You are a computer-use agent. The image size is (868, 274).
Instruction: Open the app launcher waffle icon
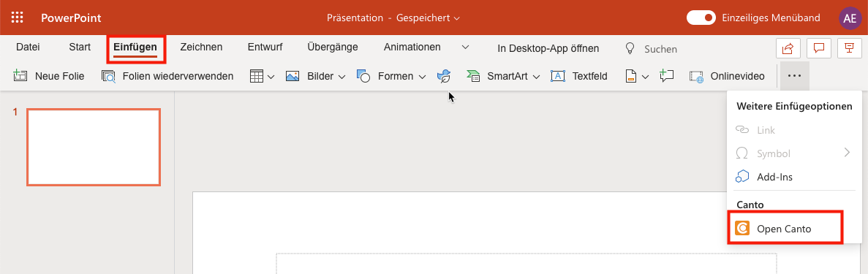pyautogui.click(x=17, y=18)
